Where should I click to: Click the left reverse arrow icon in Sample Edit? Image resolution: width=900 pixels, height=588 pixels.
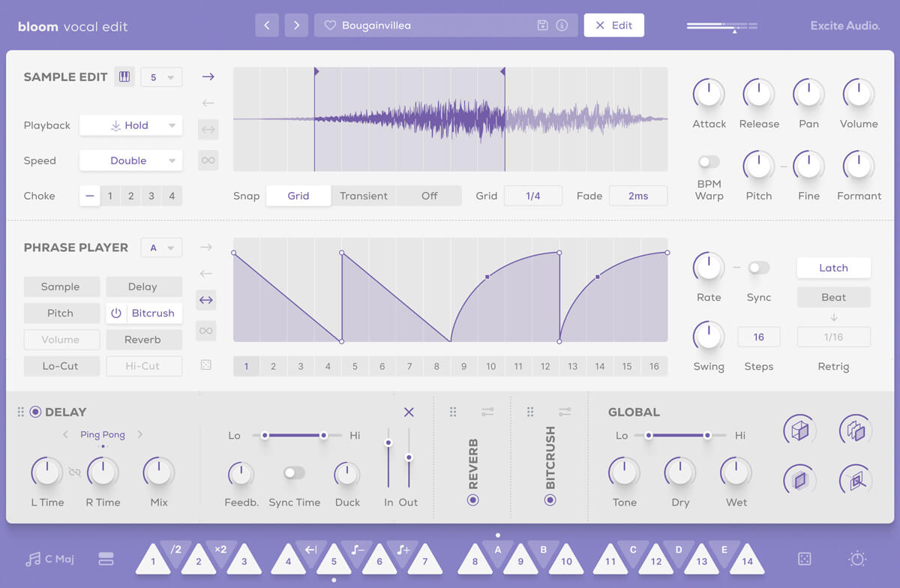coord(208,103)
